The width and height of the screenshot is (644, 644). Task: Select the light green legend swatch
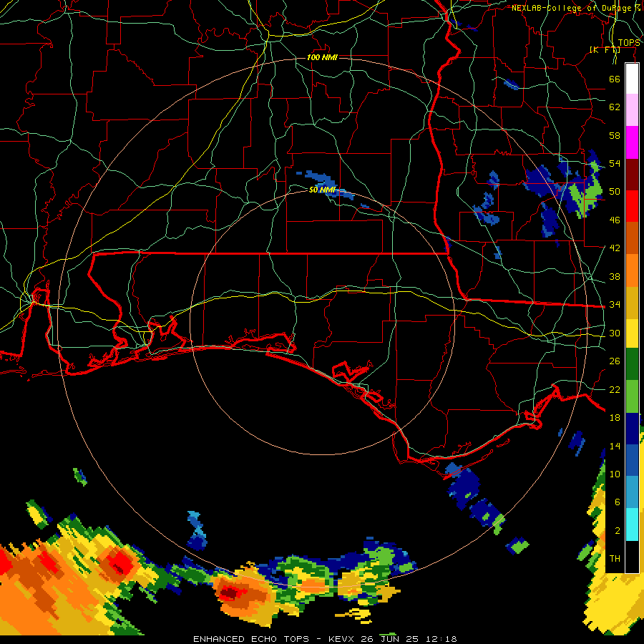point(632,396)
